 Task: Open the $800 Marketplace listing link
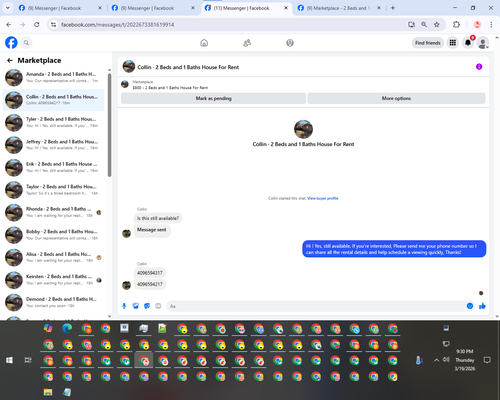pyautogui.click(x=170, y=88)
